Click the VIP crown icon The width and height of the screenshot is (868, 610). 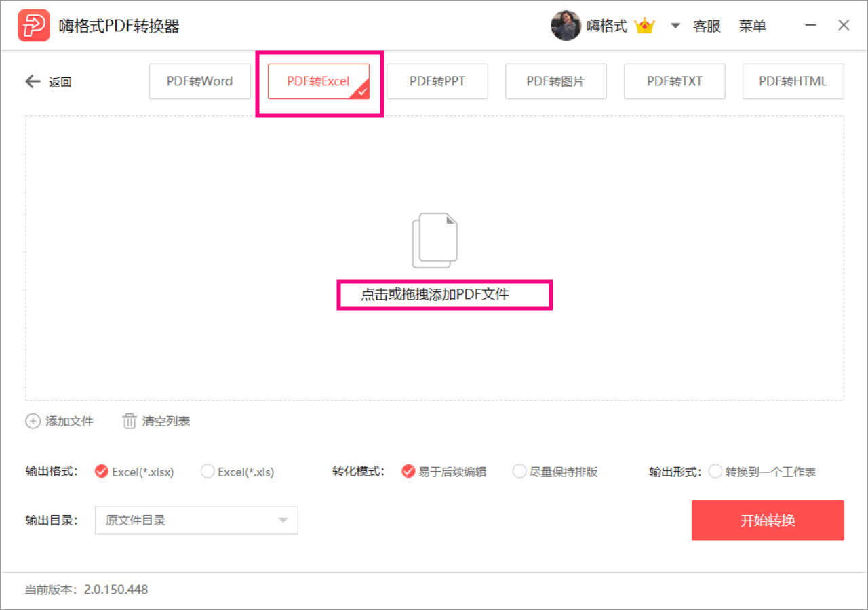pos(644,26)
